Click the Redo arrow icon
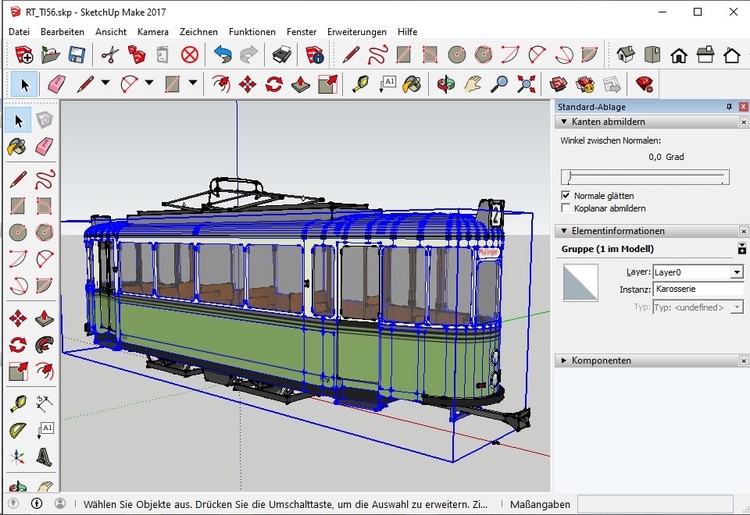The image size is (750, 515). (249, 55)
